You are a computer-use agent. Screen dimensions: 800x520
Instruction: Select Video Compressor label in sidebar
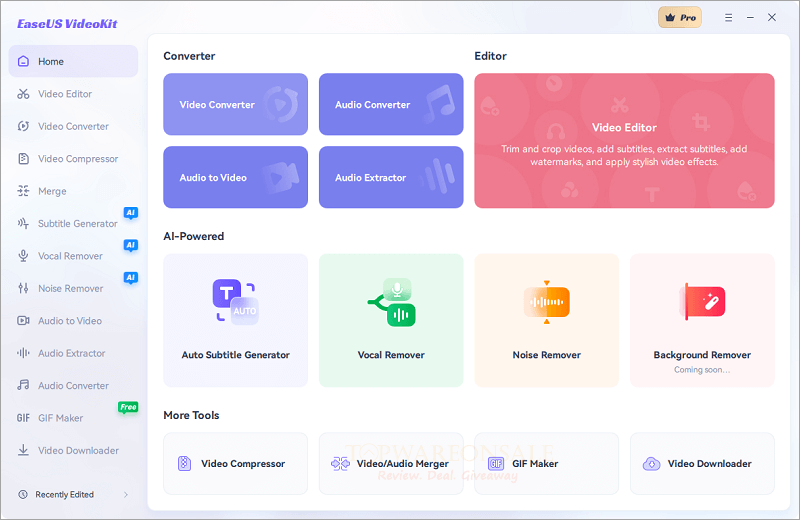(x=78, y=159)
